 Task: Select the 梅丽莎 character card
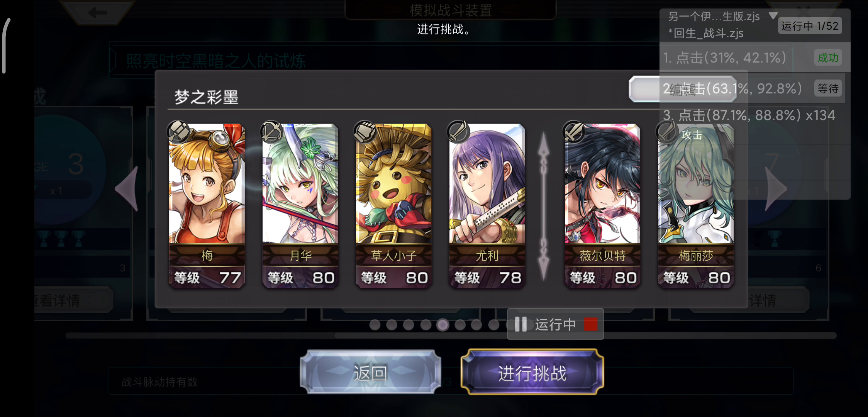[696, 205]
